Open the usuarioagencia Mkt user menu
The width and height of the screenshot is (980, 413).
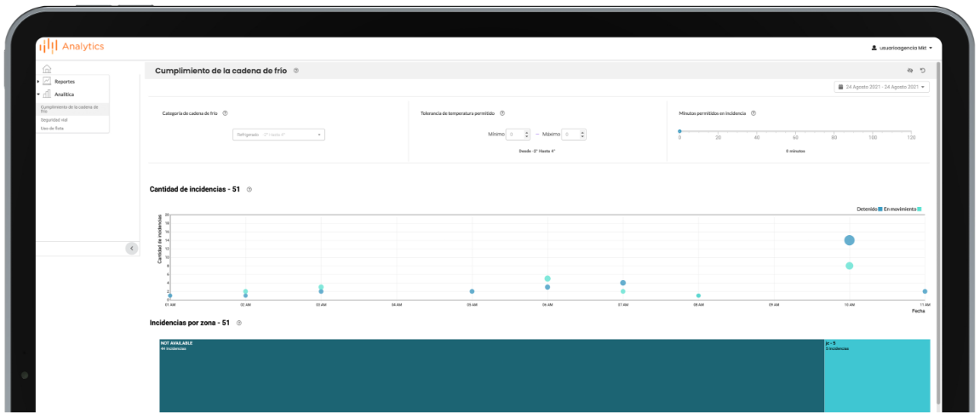[903, 49]
